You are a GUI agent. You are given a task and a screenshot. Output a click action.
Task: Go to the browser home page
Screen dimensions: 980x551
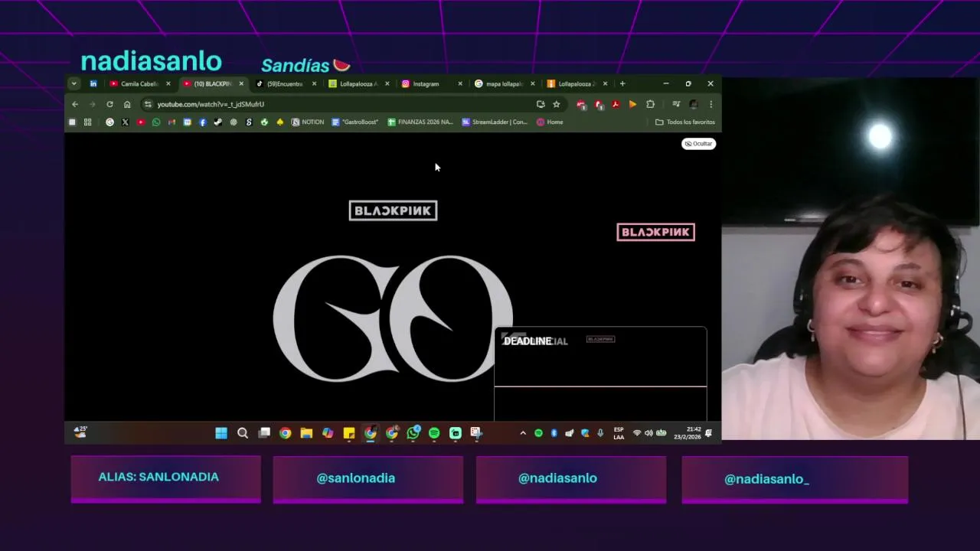[127, 104]
